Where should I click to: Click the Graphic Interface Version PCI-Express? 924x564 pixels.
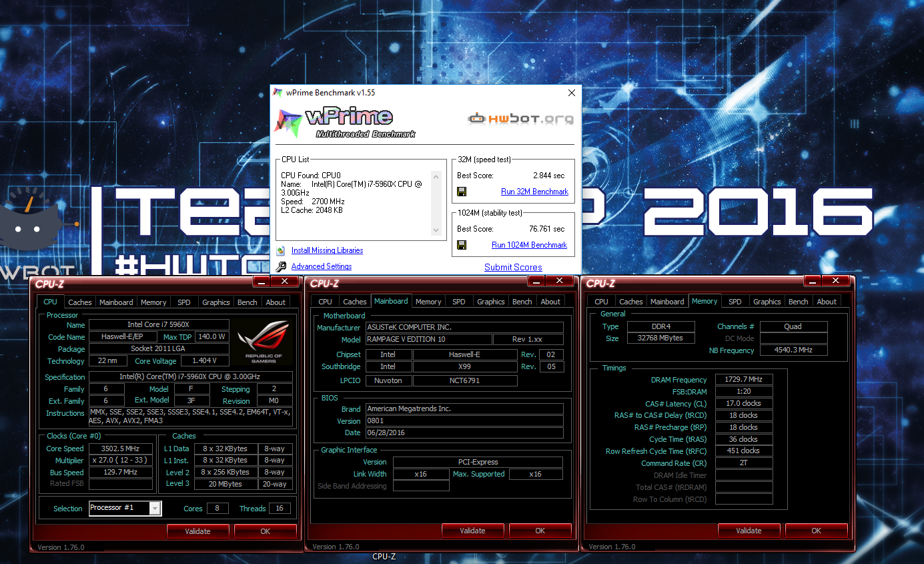click(478, 462)
